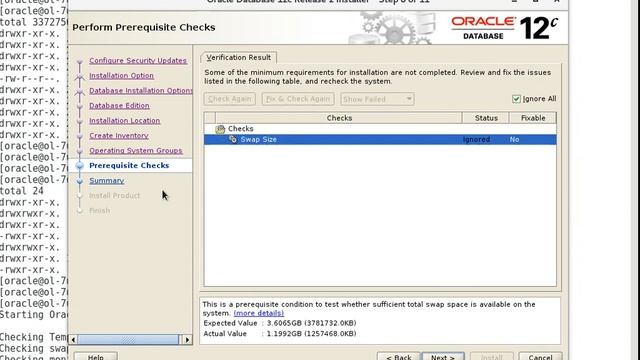Click the Check Again button
Viewport: 640px width, 360px height.
pyautogui.click(x=229, y=99)
